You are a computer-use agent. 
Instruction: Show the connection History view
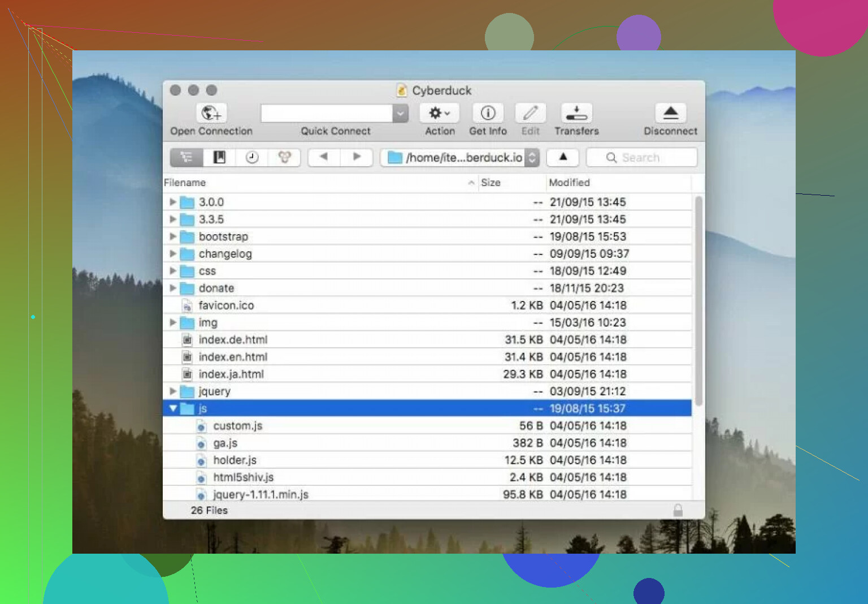coord(252,157)
